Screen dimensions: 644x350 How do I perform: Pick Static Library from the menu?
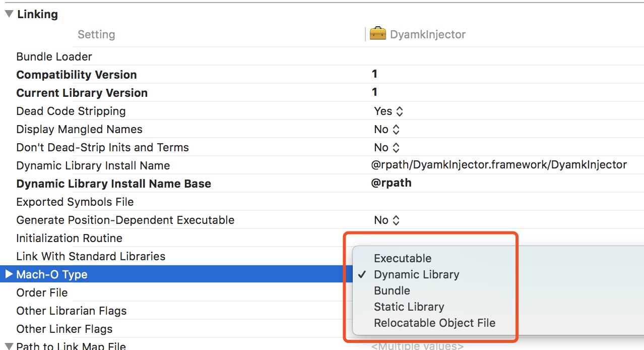[x=409, y=307]
